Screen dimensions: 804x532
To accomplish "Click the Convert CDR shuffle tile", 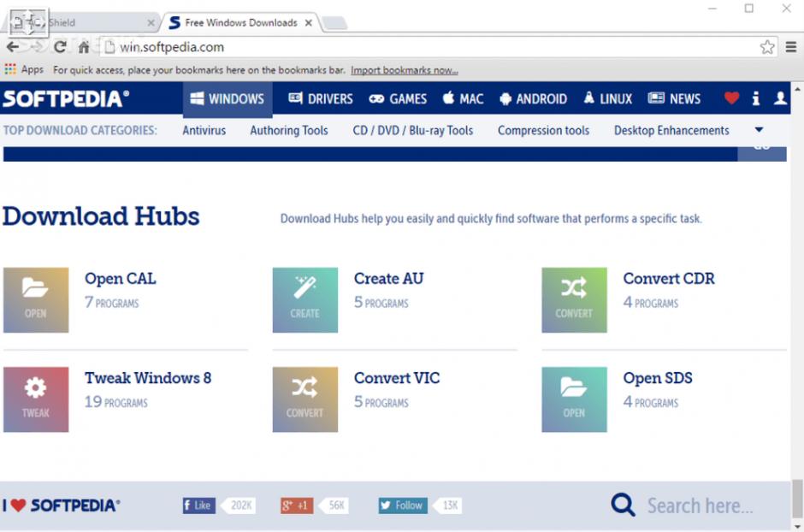I will 574,300.
